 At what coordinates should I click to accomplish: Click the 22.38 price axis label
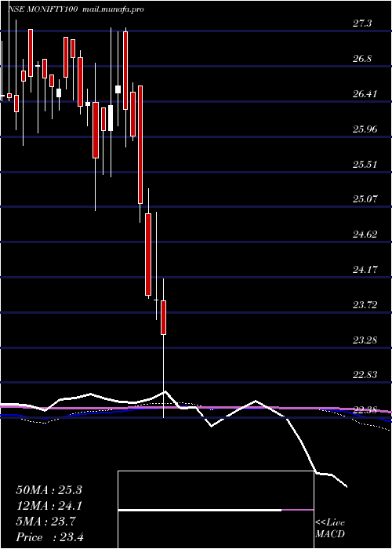[x=365, y=409]
